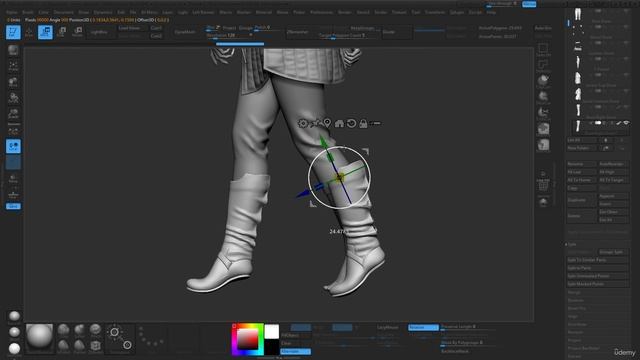Click the top icon of the right shelf
The image size is (640, 360).
[543, 50]
